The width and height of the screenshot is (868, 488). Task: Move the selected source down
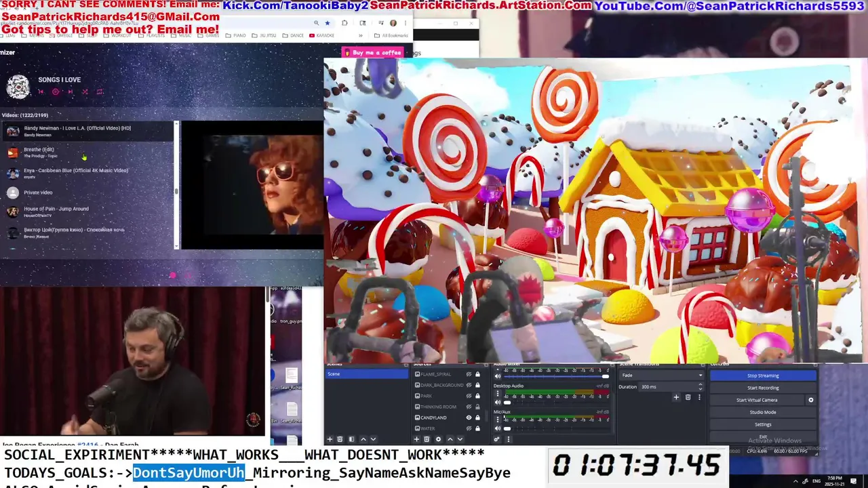coord(460,439)
